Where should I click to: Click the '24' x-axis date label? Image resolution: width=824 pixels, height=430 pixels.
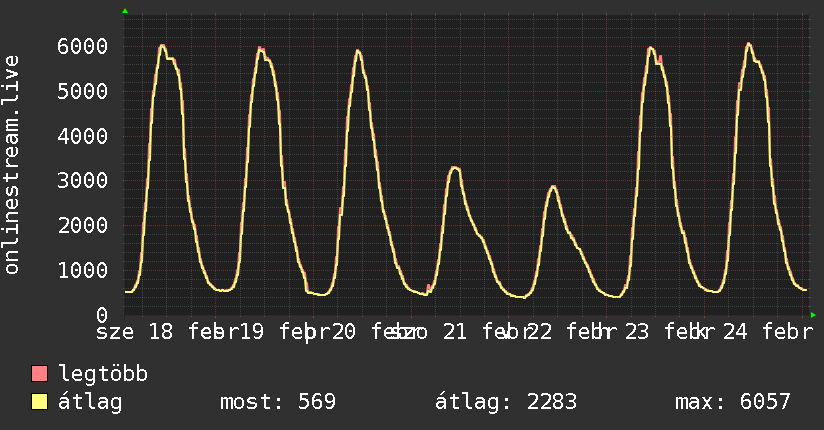pos(735,332)
